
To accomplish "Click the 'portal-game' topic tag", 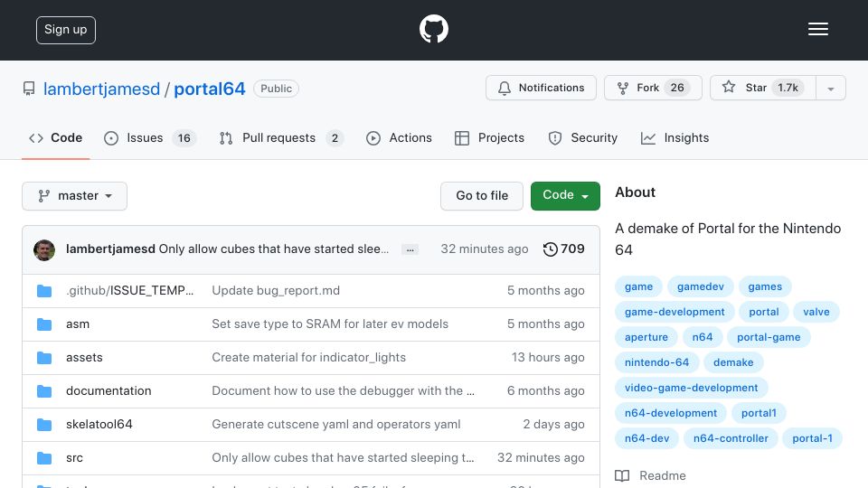I will tap(769, 337).
